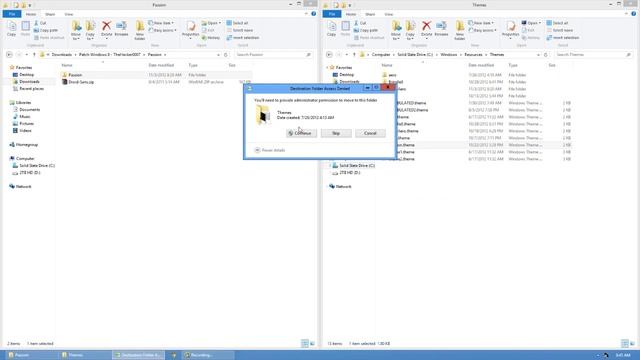
Task: Select Recent places in Passion window sidebar
Action: [x=31, y=89]
